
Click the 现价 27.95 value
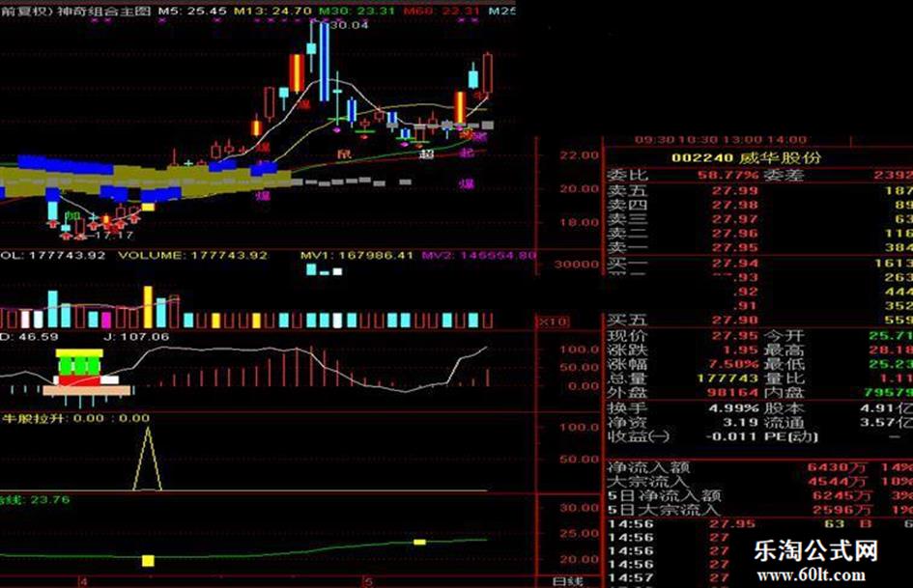[x=735, y=336]
